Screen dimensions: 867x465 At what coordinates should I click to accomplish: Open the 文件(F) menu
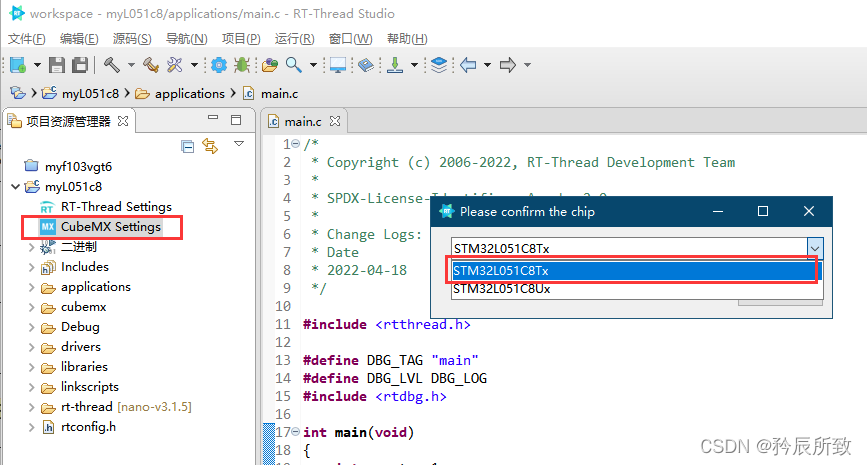click(x=27, y=39)
